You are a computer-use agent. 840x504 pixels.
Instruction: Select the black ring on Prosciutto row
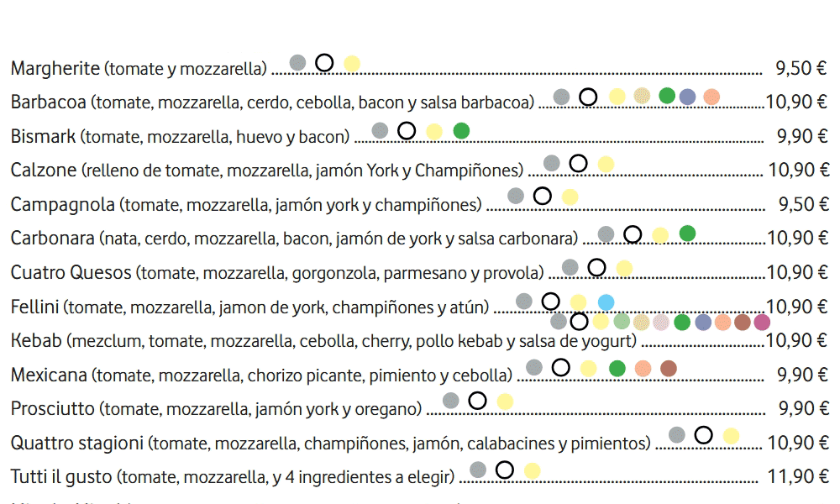[x=477, y=401]
